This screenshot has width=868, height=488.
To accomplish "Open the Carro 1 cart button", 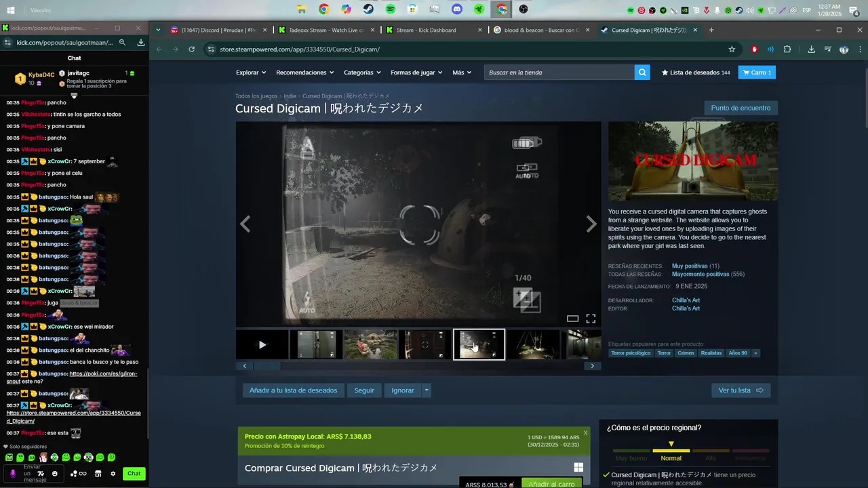I will tap(757, 73).
